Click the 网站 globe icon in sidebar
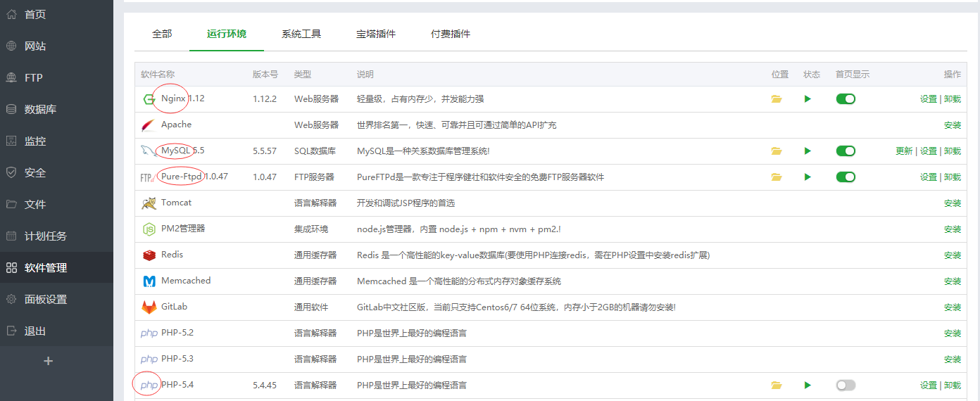The height and width of the screenshot is (401, 980). coord(11,46)
